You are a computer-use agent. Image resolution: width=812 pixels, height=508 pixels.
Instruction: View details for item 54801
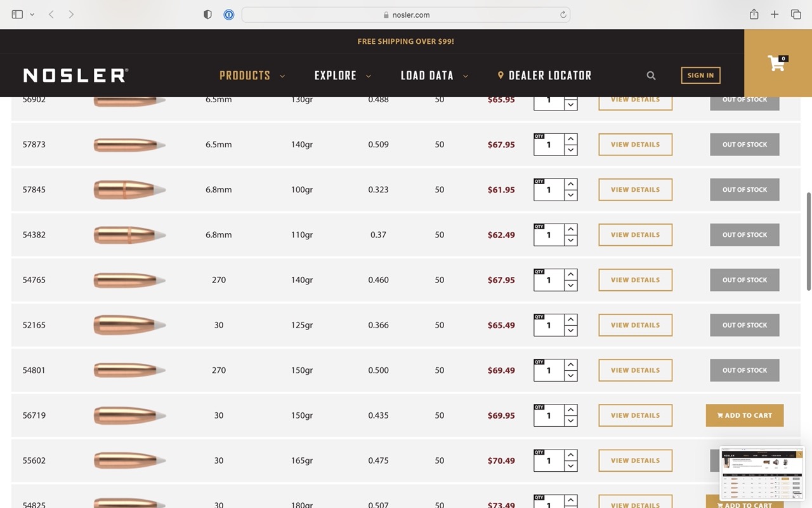tap(635, 370)
